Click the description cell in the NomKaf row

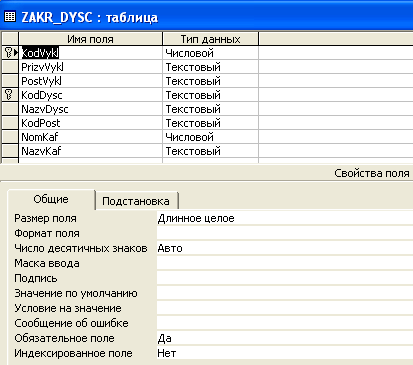[x=336, y=137]
